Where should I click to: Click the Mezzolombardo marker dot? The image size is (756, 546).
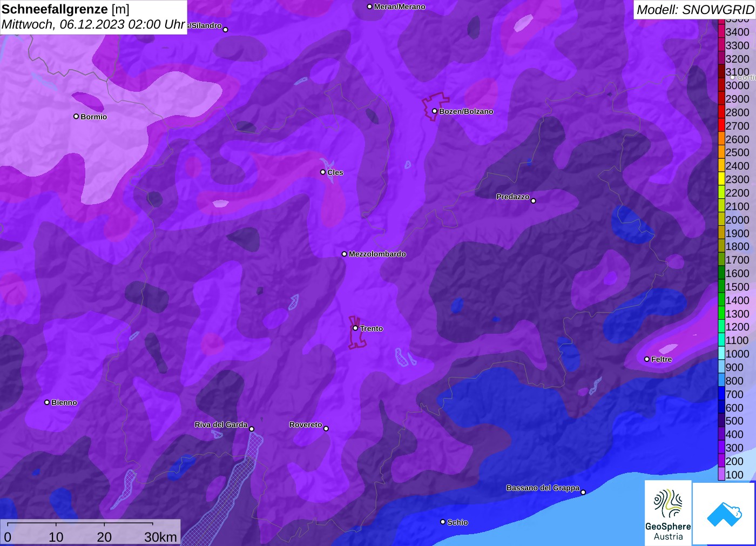point(345,254)
